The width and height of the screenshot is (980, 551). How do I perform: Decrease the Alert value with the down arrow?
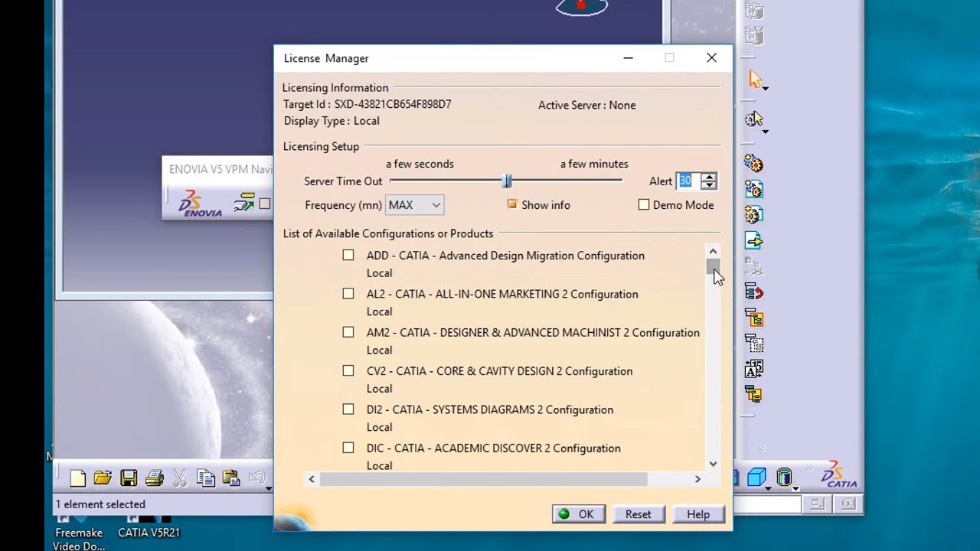pos(710,186)
